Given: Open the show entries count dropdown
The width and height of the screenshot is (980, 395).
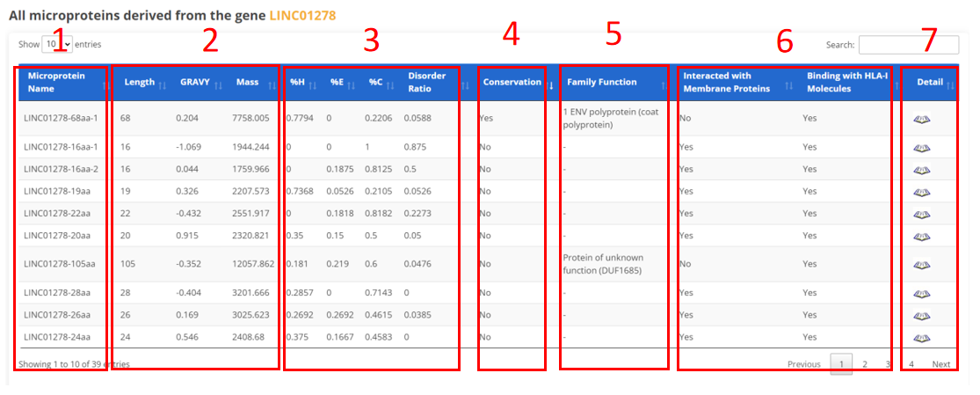Looking at the screenshot, I should point(56,43).
